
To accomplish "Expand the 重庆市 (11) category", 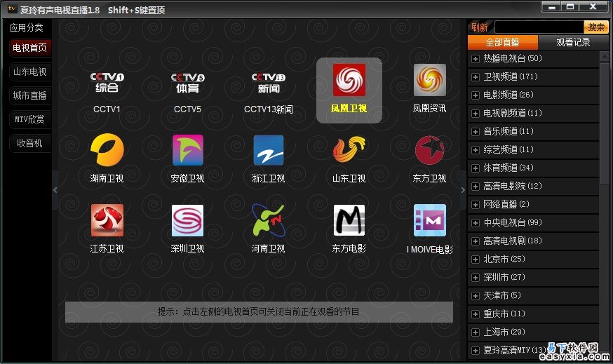I will (475, 314).
